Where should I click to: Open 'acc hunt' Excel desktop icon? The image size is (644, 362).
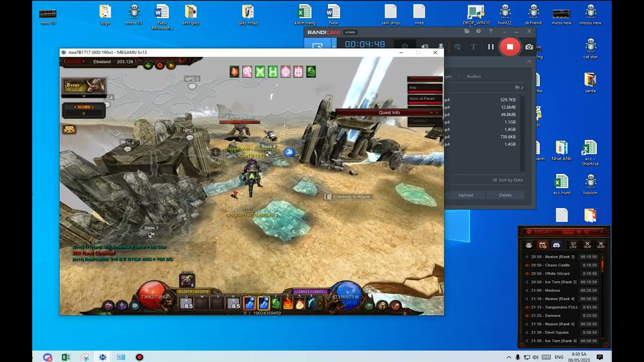pos(561,185)
